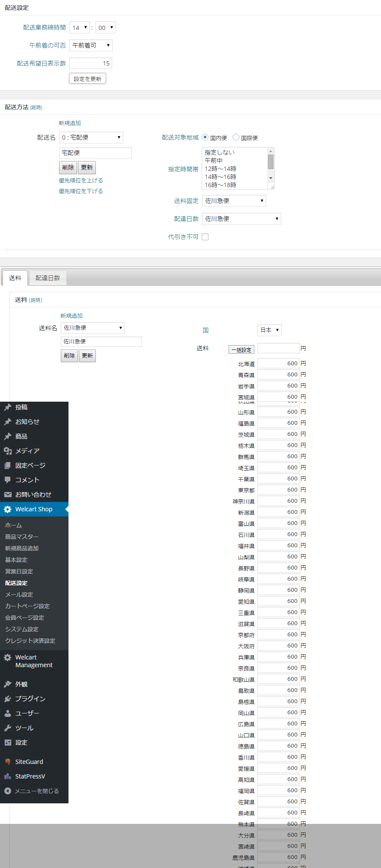Click the StatPressV chart icon
Image resolution: width=381 pixels, height=868 pixels.
(8, 776)
